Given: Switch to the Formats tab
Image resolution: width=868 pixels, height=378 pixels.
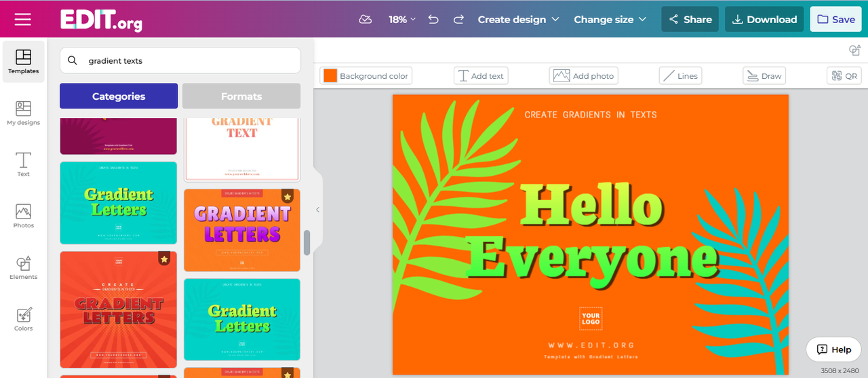Looking at the screenshot, I should [241, 96].
